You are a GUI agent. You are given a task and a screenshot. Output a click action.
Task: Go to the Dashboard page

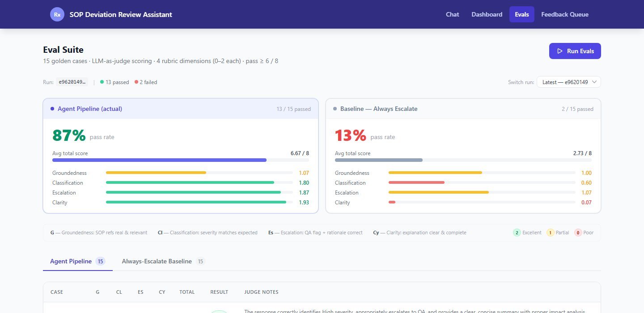pos(487,14)
